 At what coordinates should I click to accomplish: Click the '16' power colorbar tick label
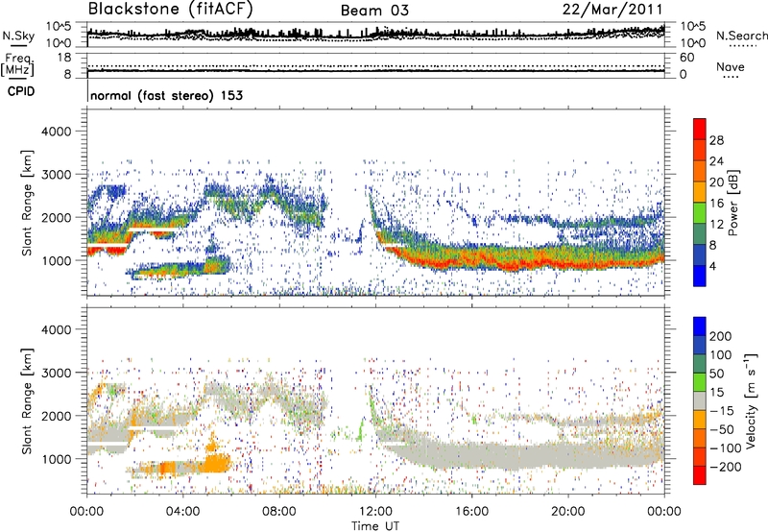click(716, 204)
